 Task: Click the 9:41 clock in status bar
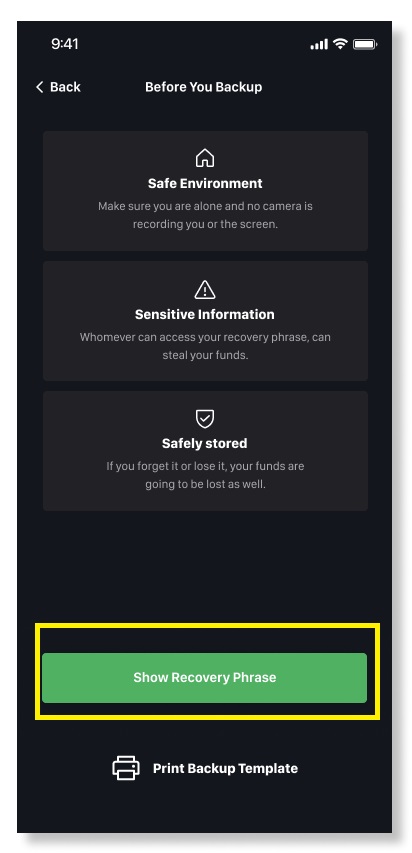[x=65, y=44]
